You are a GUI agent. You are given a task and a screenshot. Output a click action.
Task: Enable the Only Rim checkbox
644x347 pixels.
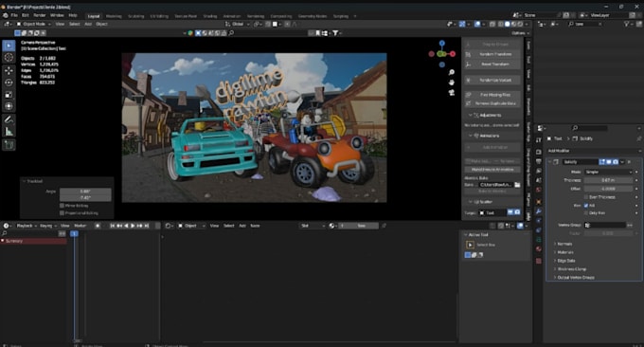coord(586,213)
